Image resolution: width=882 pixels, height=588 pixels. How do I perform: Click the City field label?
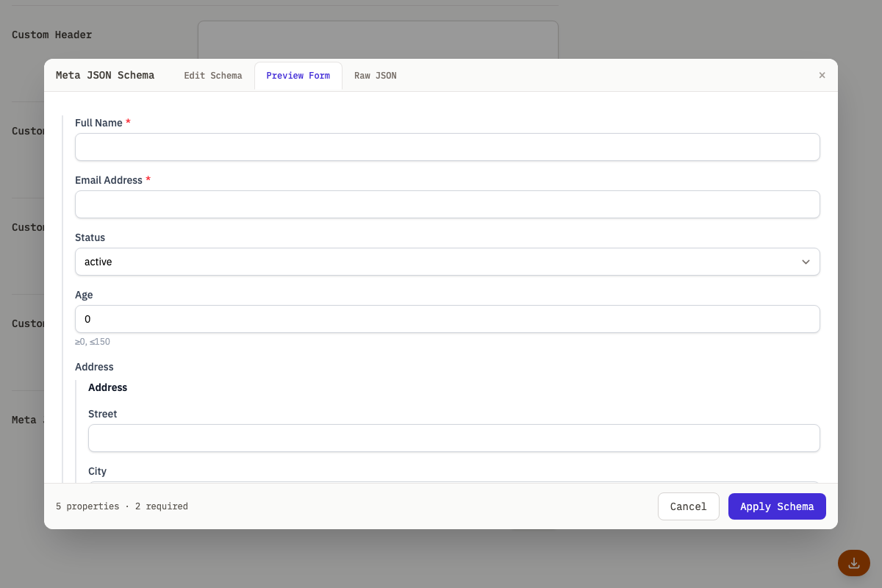(97, 471)
